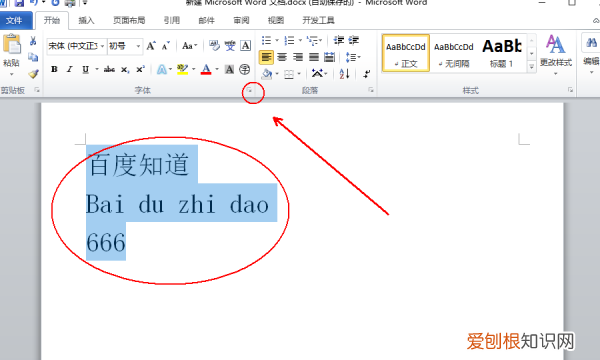Apply character border icon

click(x=245, y=46)
